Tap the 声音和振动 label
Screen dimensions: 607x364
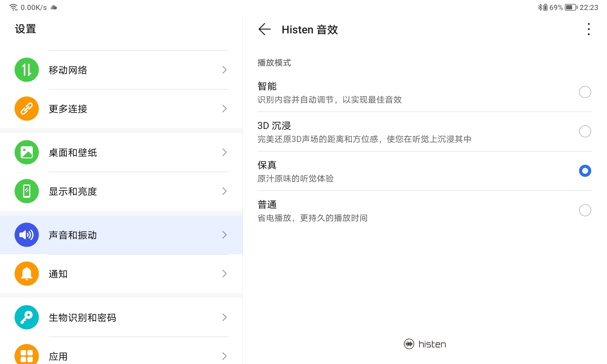point(73,235)
